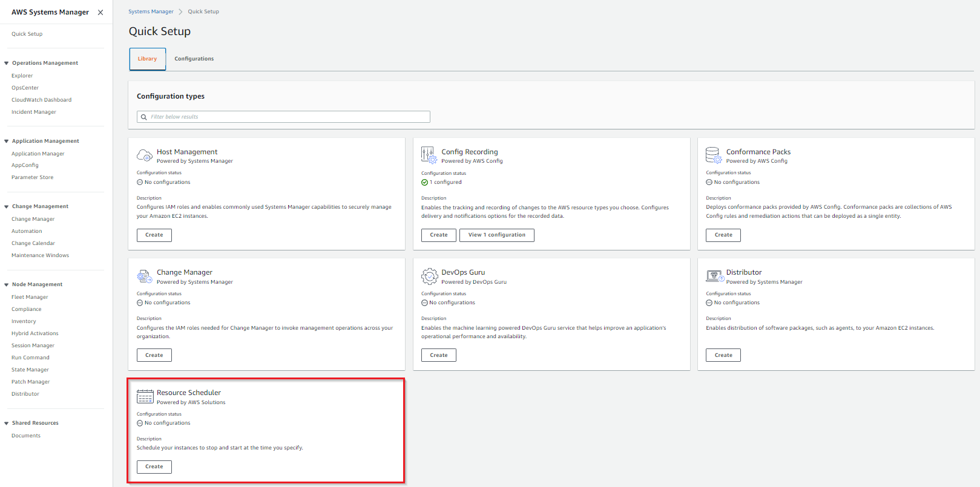
Task: Click the Config Recording card icon
Action: click(429, 155)
